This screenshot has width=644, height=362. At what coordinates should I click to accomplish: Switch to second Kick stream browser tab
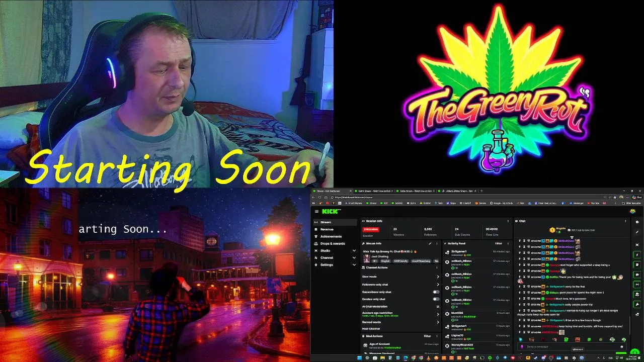click(x=373, y=191)
